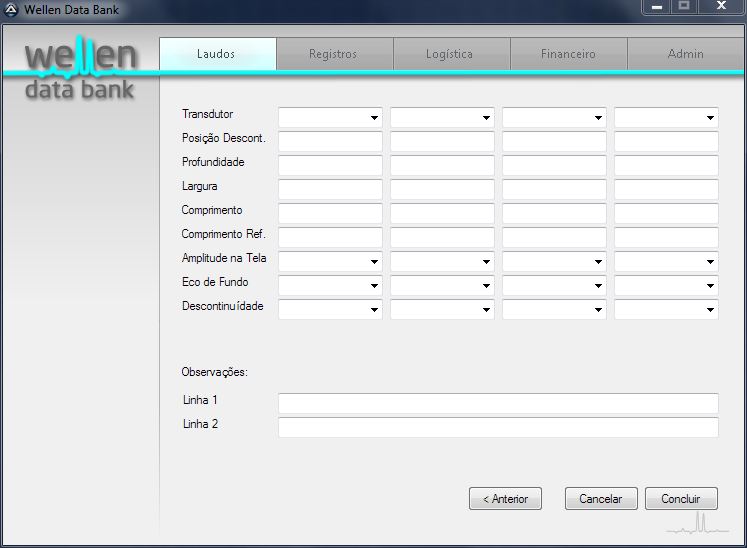Open third Amplitude na Tela dropdown
The image size is (747, 548).
click(x=554, y=261)
